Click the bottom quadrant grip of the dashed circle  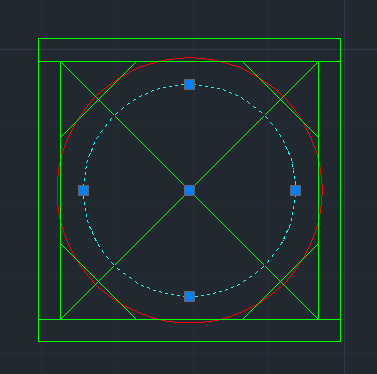coord(189,296)
